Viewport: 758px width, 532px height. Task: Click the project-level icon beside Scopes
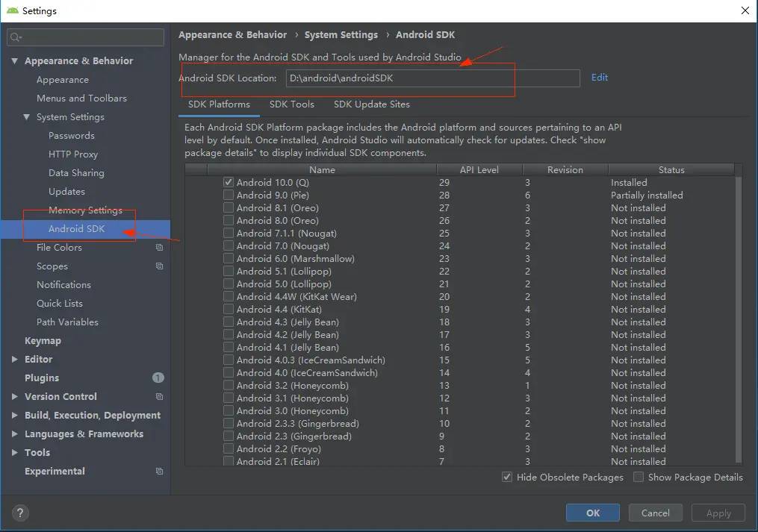[x=159, y=266]
